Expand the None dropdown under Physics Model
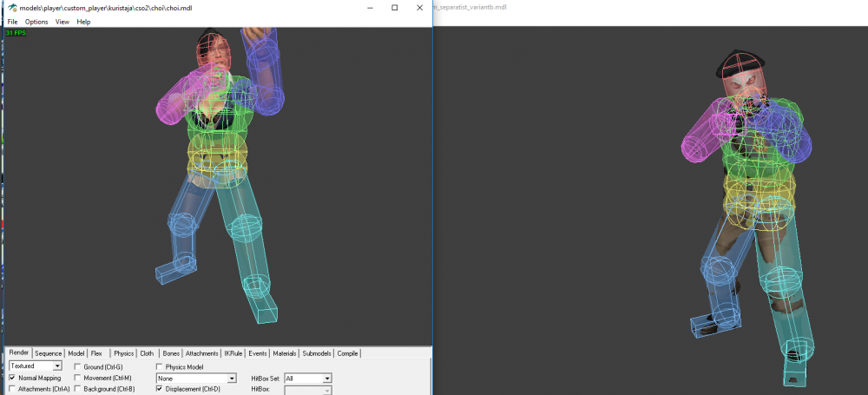Screen dimensions: 868x395 point(232,379)
